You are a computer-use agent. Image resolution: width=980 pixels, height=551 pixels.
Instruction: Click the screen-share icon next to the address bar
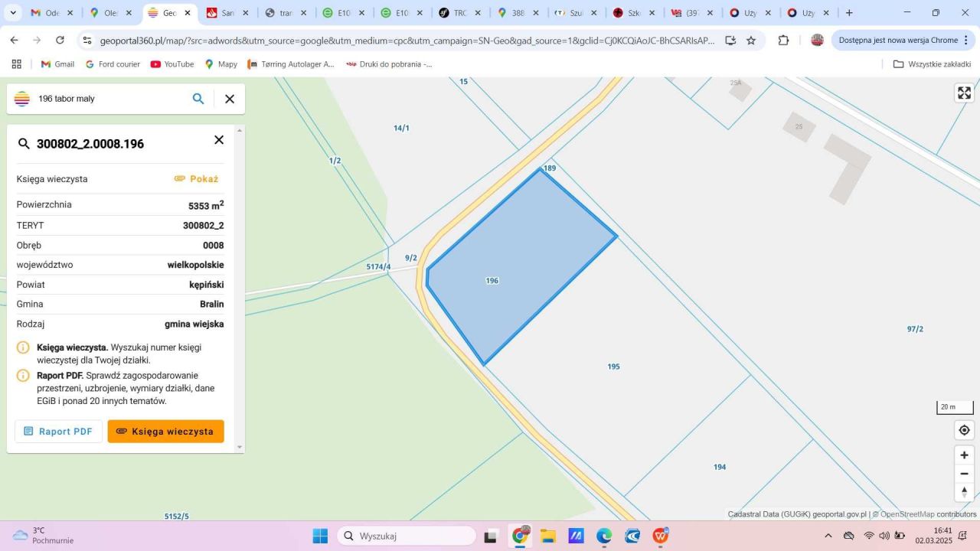pos(730,40)
